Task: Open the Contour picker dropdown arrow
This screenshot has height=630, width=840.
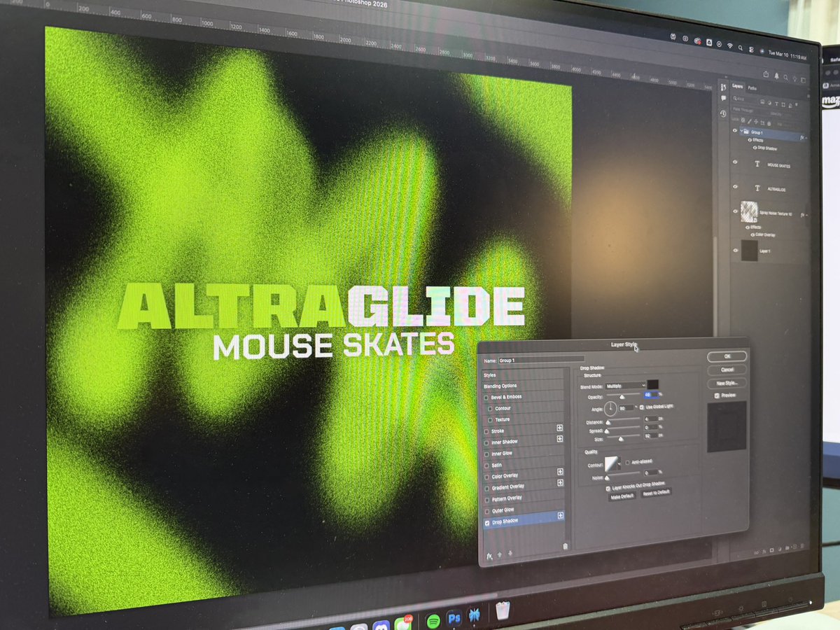Action: click(x=619, y=463)
